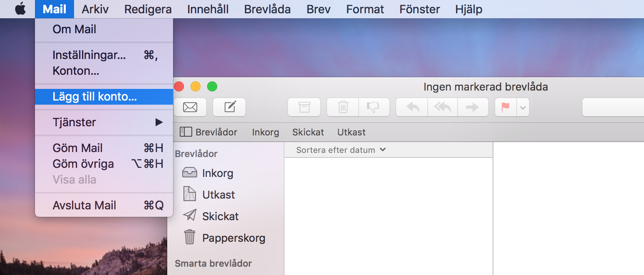Open the Innehåll menu
The image size is (644, 275).
[208, 9]
